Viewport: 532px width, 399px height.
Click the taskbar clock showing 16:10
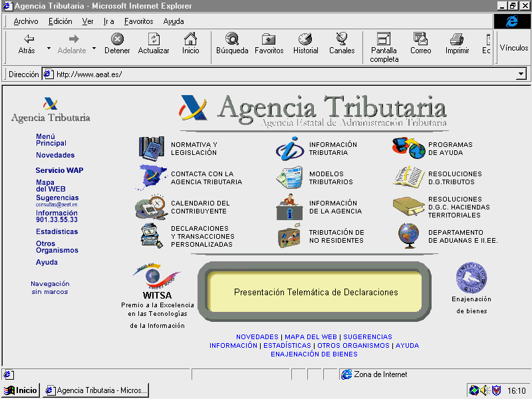click(x=516, y=390)
